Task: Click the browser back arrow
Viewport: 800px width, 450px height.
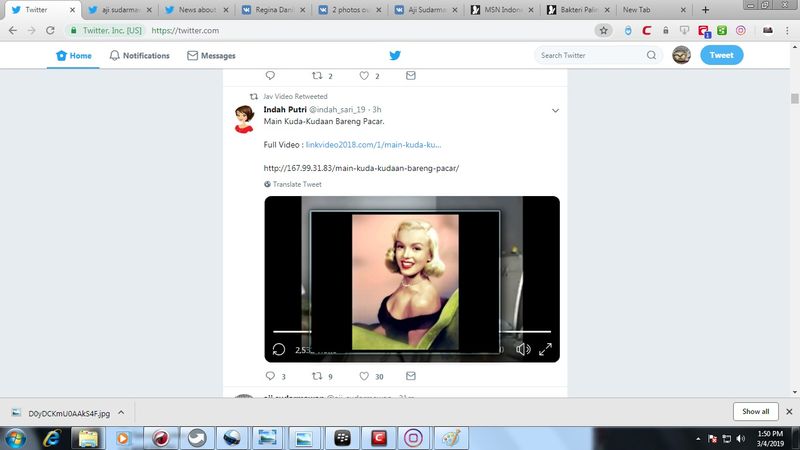Action: coord(13,31)
